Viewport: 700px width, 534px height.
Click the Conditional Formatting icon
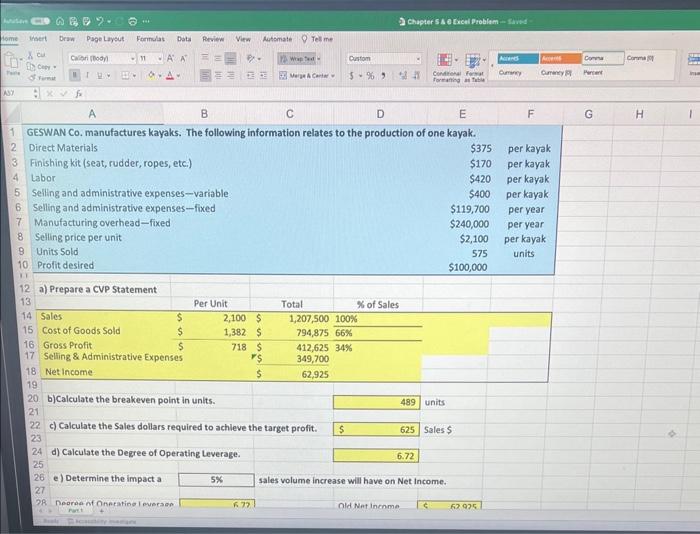(444, 60)
